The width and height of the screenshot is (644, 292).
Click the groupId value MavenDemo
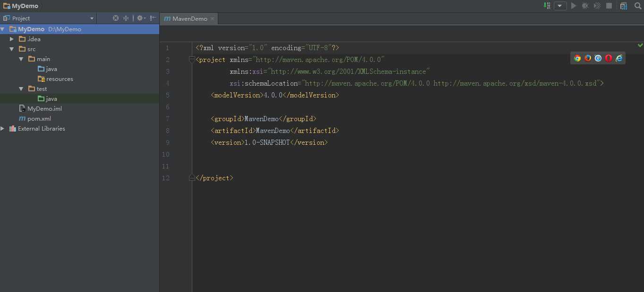pyautogui.click(x=261, y=119)
